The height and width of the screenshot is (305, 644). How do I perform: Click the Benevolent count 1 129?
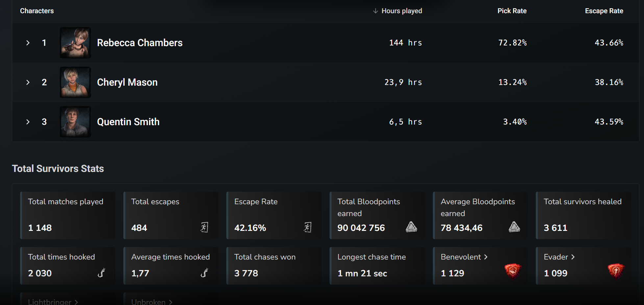pyautogui.click(x=452, y=273)
